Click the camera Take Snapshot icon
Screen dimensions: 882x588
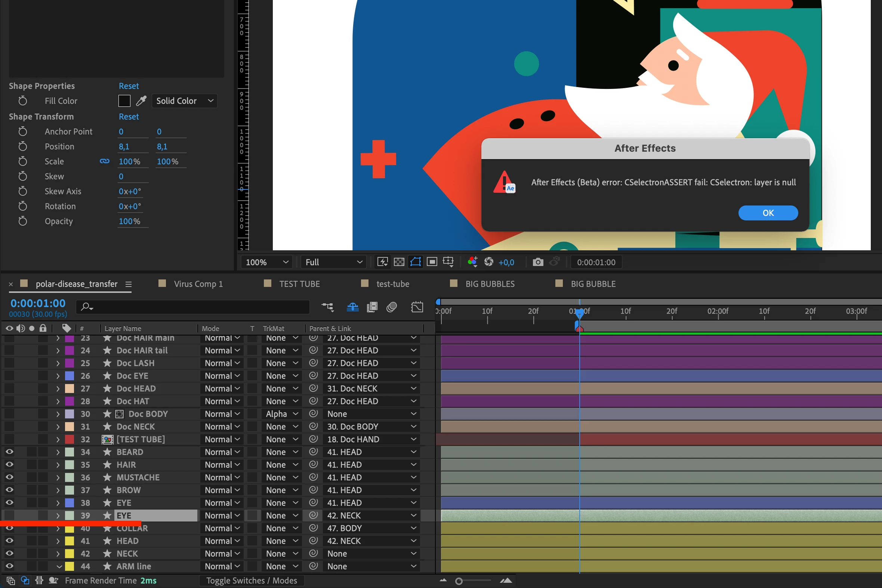point(537,262)
